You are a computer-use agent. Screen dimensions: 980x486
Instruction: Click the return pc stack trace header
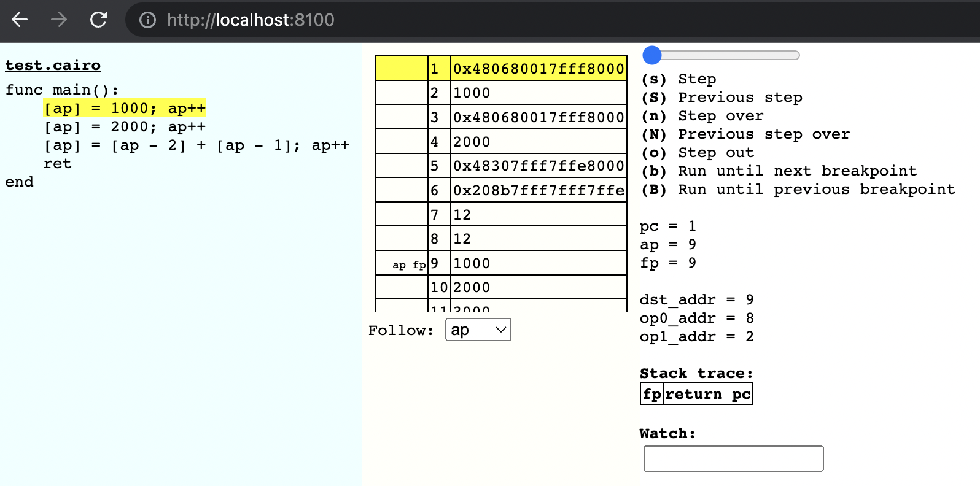point(708,394)
